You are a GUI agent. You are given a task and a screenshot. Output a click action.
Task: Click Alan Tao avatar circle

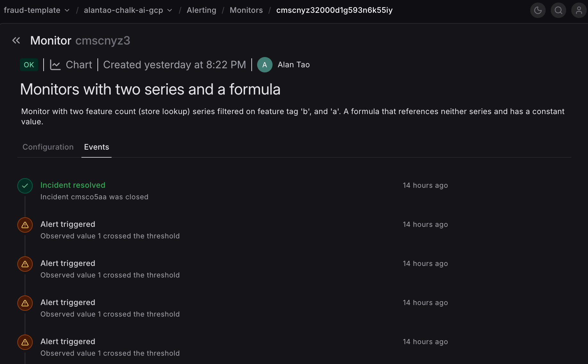click(265, 65)
